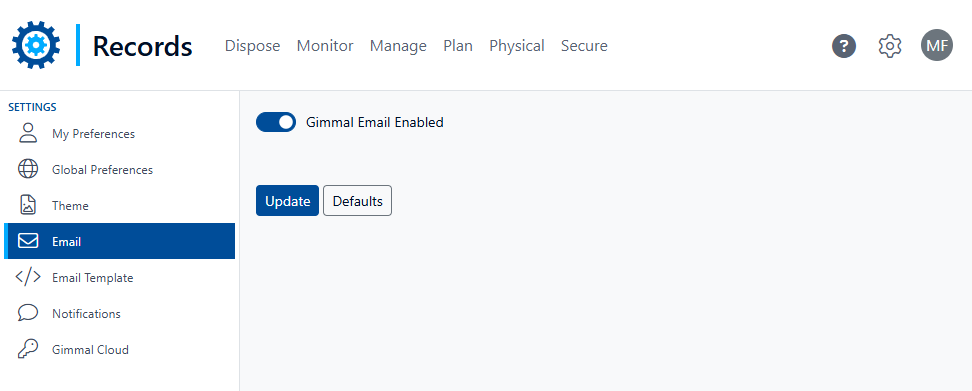Click the Gimmal Cloud key icon
The image size is (972, 391).
click(28, 349)
